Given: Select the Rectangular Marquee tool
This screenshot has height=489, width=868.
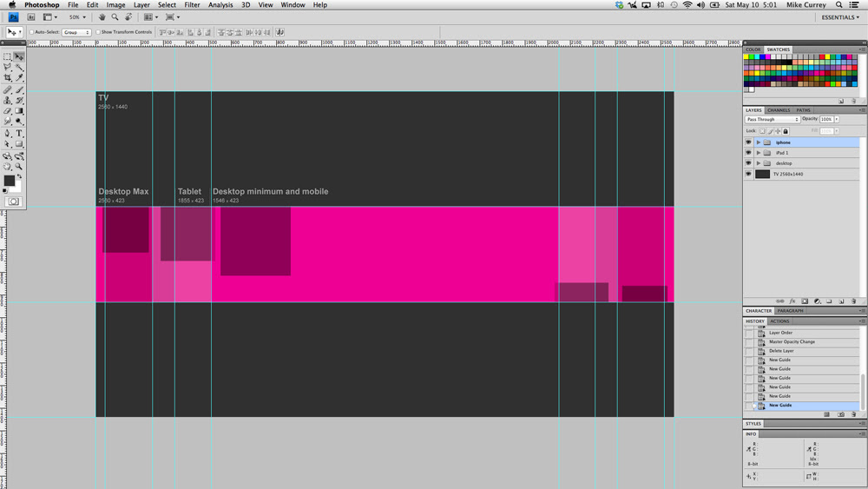Looking at the screenshot, I should coord(7,56).
